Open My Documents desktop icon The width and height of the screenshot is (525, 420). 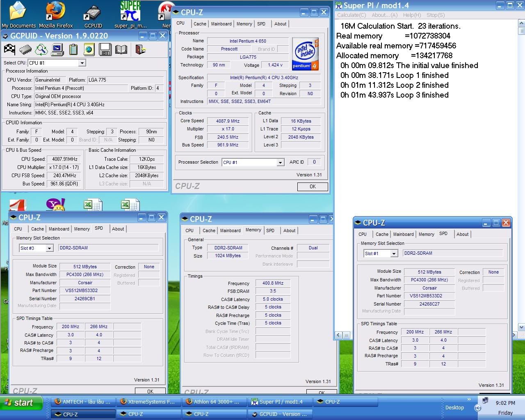pos(18,15)
